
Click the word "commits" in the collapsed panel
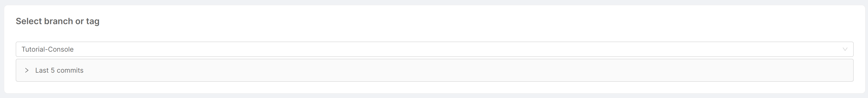[x=70, y=70]
